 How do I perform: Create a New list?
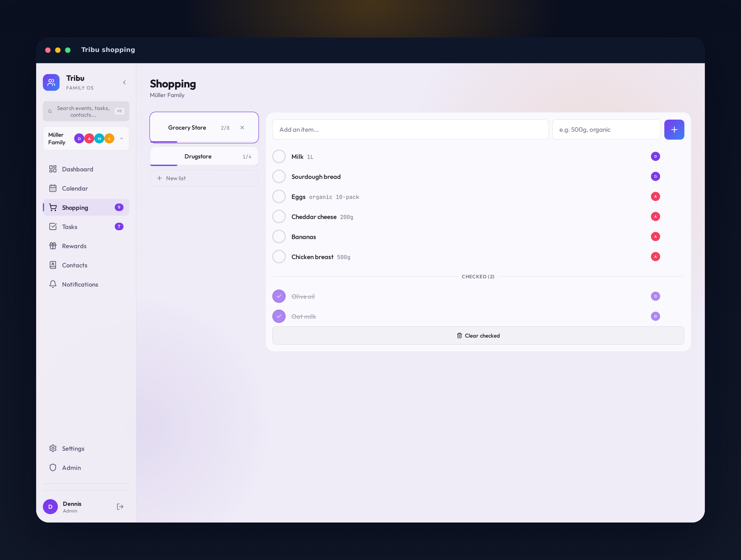point(204,178)
